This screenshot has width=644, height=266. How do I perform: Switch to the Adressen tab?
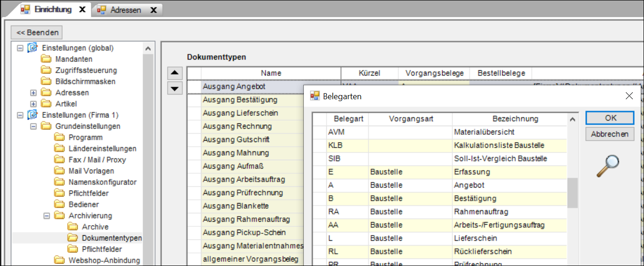coord(125,10)
